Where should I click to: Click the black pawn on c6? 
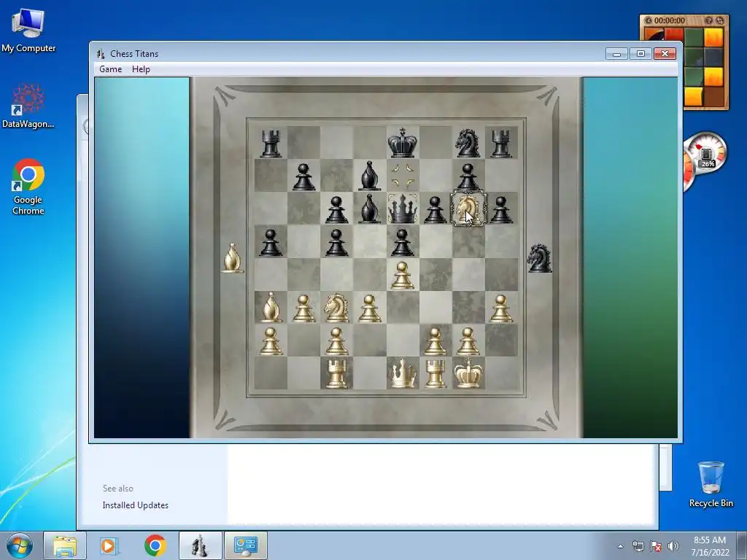pos(337,210)
